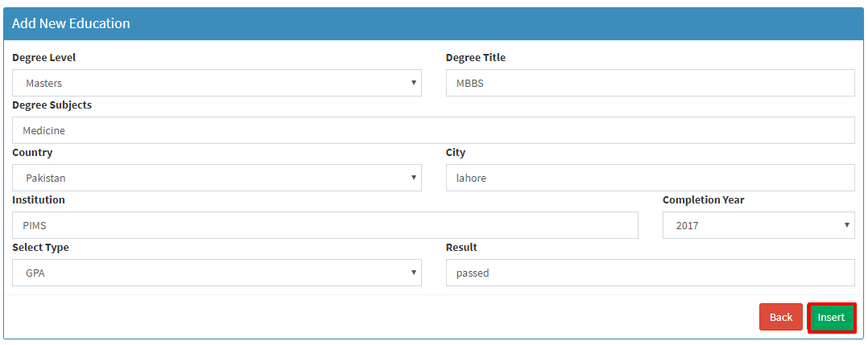Expand the Select Type dropdown showing GPA
The height and width of the screenshot is (345, 868).
click(217, 273)
